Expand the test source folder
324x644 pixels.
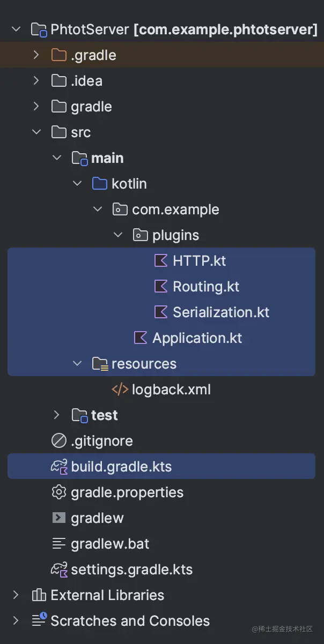(x=57, y=415)
